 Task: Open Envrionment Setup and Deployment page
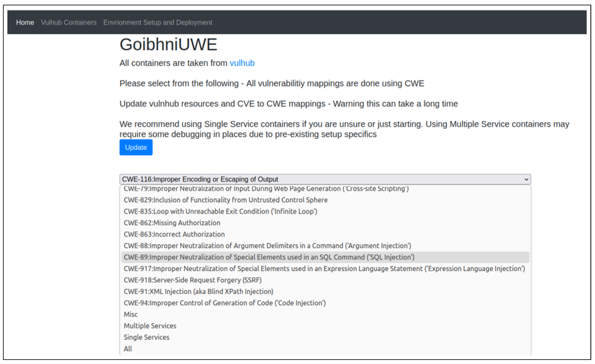point(158,22)
